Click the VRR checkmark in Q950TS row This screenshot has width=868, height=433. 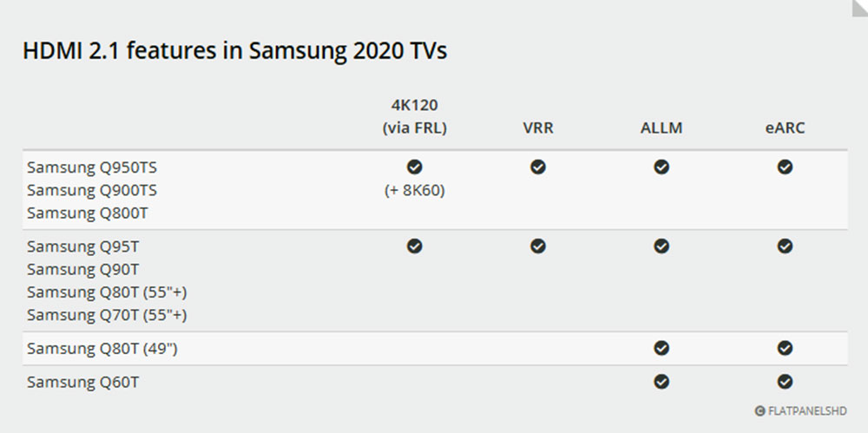(x=538, y=167)
